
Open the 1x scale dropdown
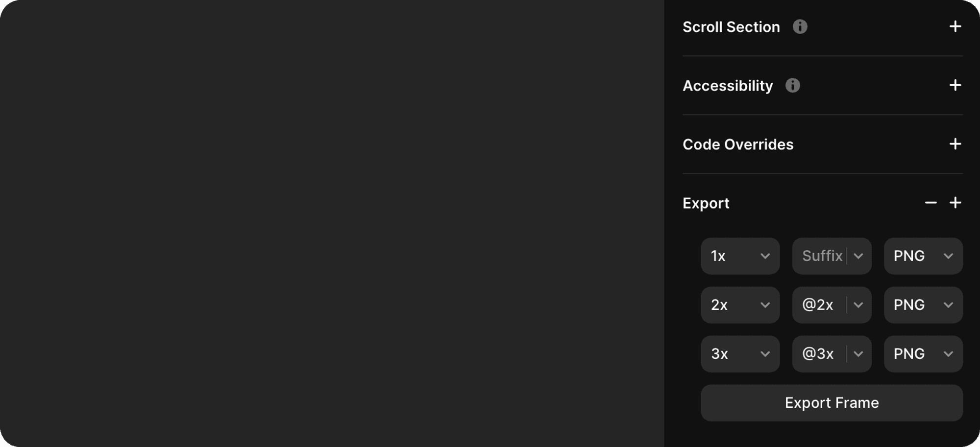click(x=740, y=256)
